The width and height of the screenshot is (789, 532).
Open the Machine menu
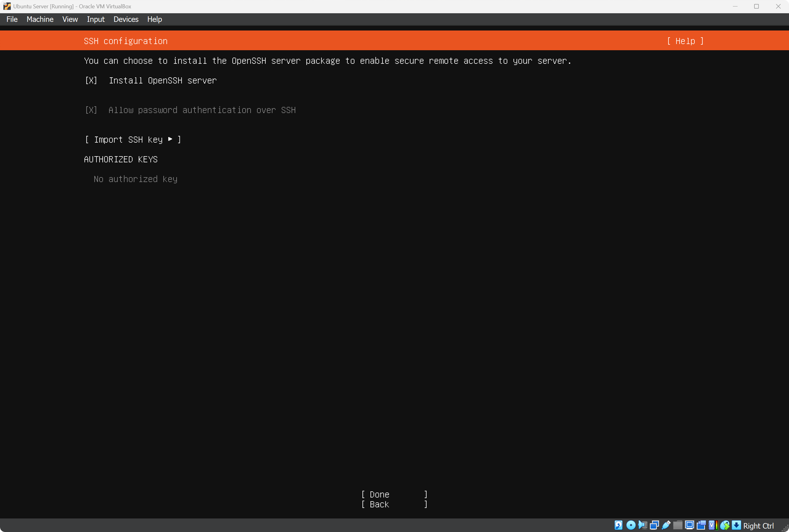(40, 19)
